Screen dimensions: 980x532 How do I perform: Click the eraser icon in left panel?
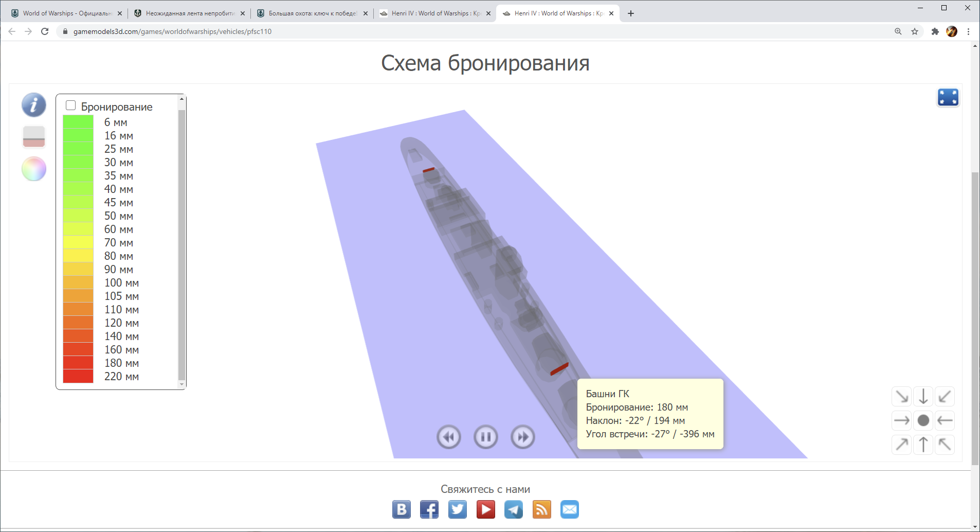tap(34, 137)
